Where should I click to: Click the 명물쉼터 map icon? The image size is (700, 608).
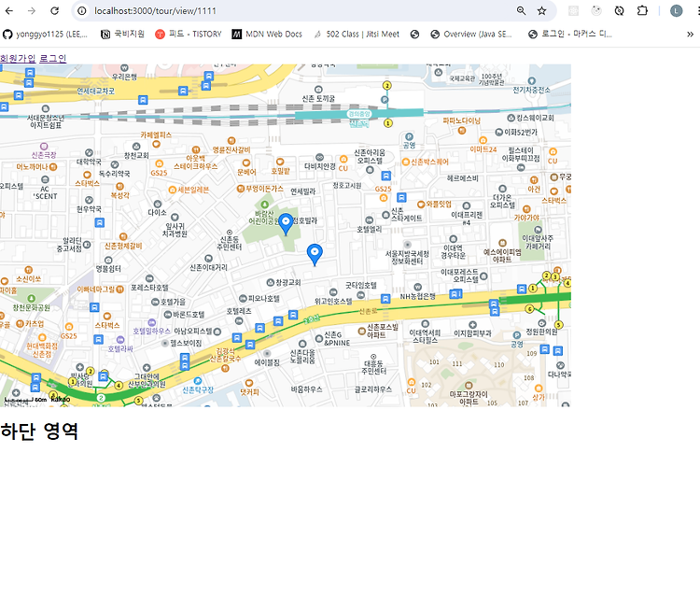pos(108,260)
